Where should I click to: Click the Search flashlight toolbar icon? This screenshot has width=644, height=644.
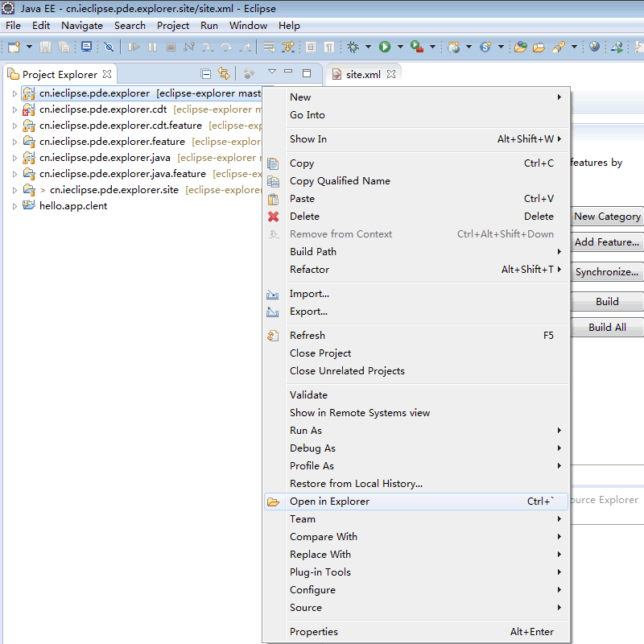[559, 47]
